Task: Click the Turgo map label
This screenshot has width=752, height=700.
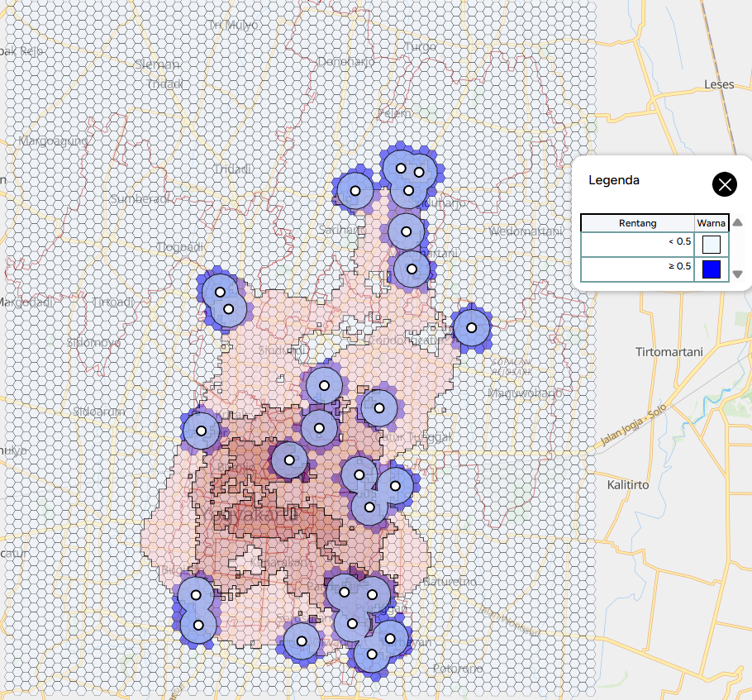Action: pyautogui.click(x=421, y=47)
